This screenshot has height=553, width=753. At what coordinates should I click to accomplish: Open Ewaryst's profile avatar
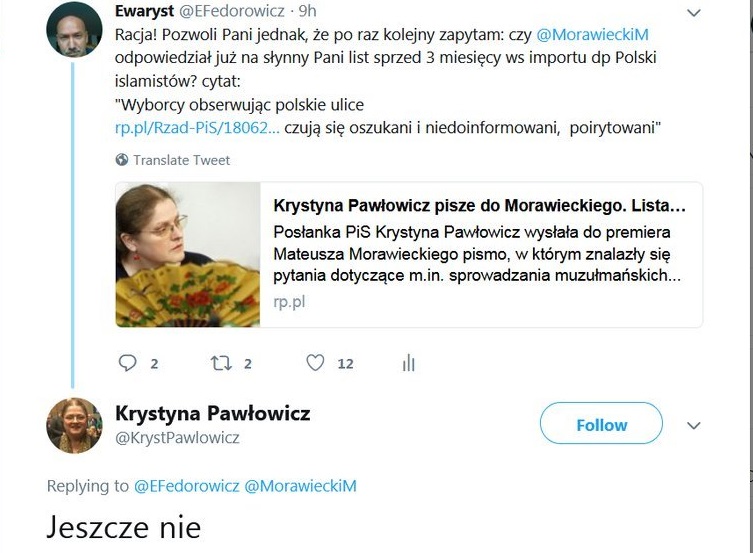(75, 29)
